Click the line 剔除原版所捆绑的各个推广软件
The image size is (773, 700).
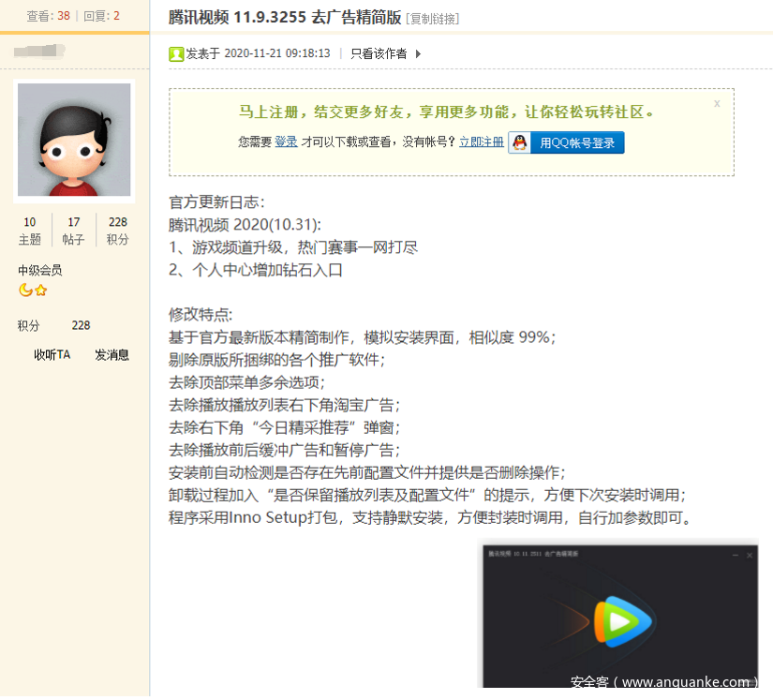coord(277,360)
